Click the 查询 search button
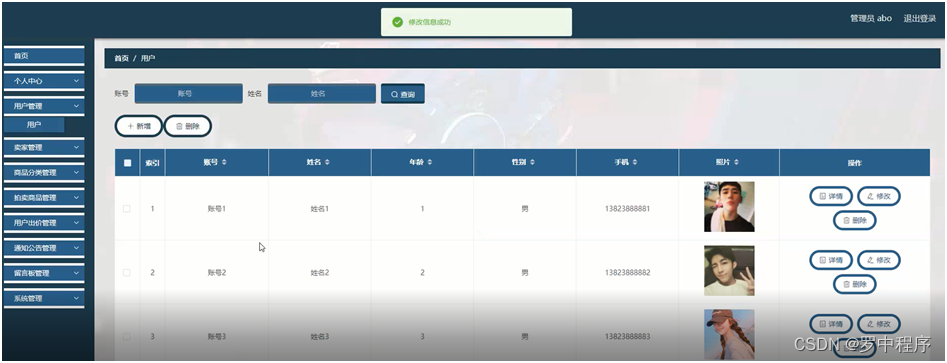 point(402,94)
